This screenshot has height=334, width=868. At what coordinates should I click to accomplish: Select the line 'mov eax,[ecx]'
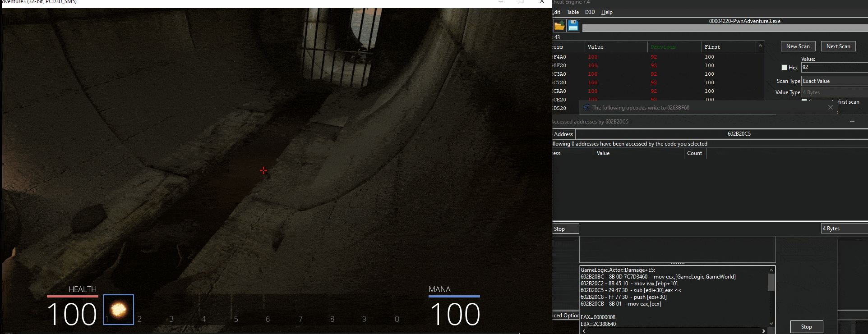click(x=621, y=304)
